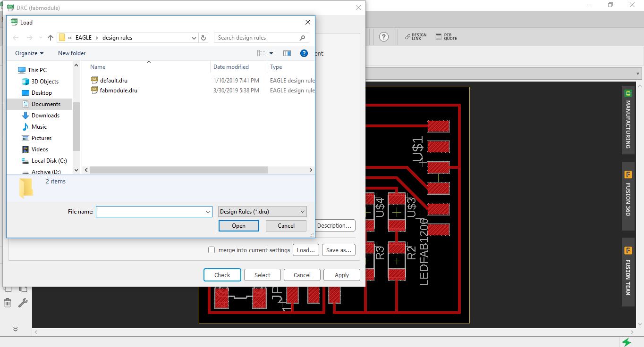Screen dimensions: 644x347
Task: Open the view options dropdown arrow
Action: click(271, 53)
